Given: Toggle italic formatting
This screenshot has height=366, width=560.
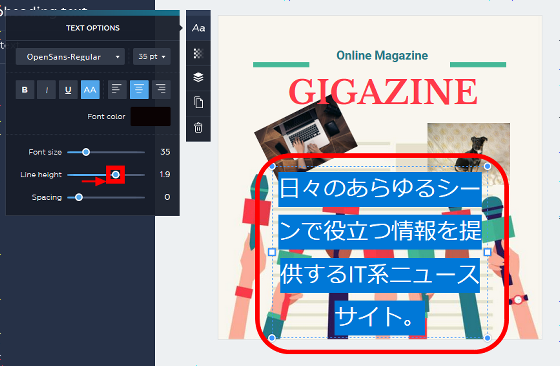Looking at the screenshot, I should point(46,90).
